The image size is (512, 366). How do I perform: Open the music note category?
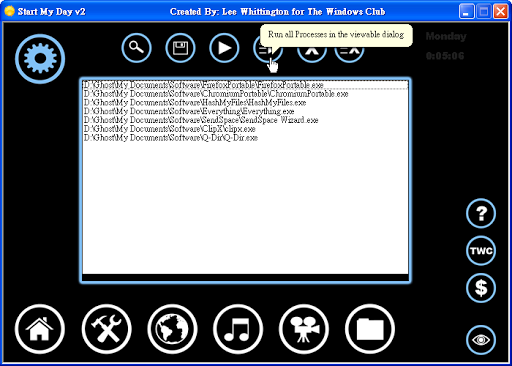[238, 329]
